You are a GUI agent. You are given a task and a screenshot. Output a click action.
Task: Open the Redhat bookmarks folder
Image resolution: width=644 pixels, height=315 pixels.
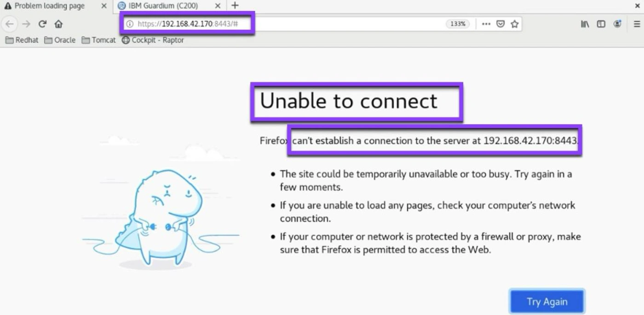(x=22, y=40)
